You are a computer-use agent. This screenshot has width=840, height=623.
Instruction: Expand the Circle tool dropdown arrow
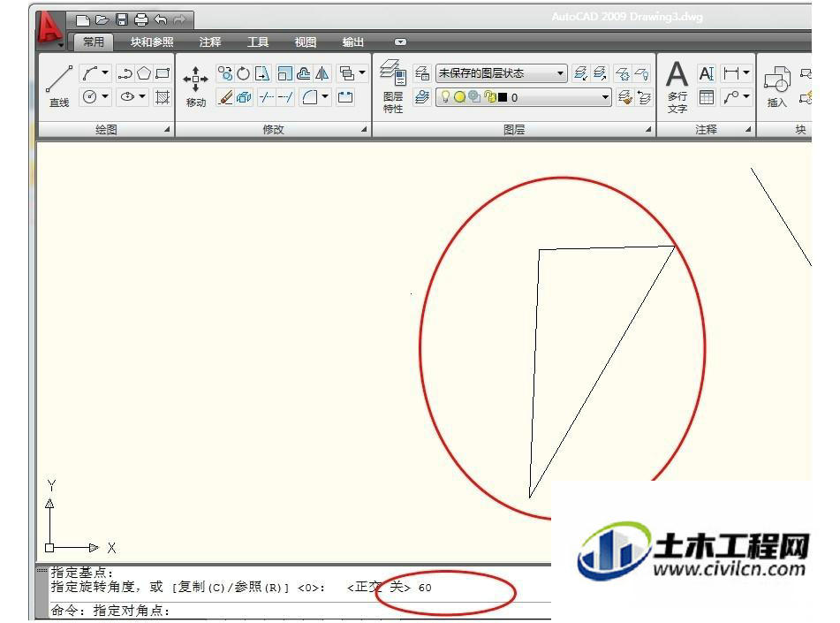105,96
